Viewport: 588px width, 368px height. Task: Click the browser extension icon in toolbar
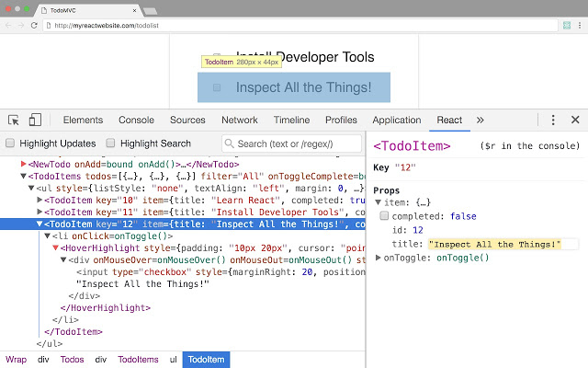(x=567, y=25)
